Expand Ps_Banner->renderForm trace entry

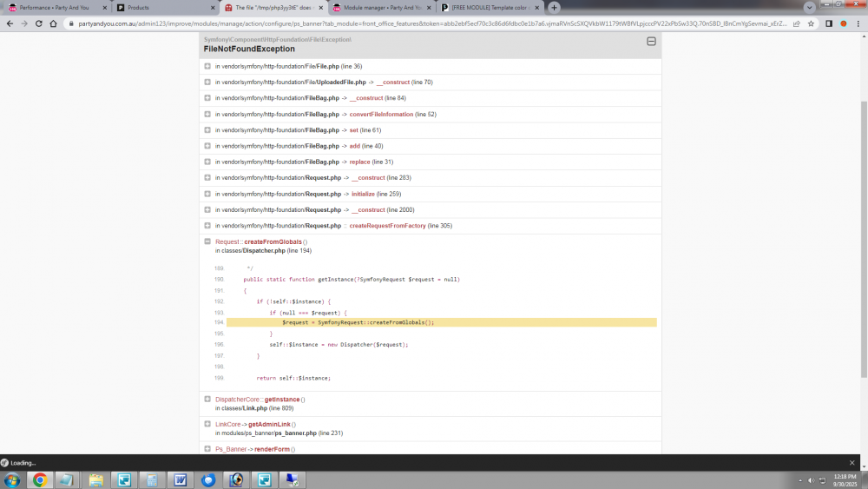pos(207,449)
